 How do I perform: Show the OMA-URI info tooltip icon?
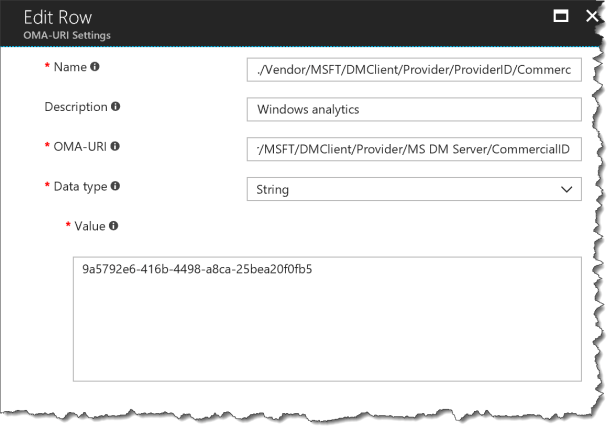click(115, 147)
